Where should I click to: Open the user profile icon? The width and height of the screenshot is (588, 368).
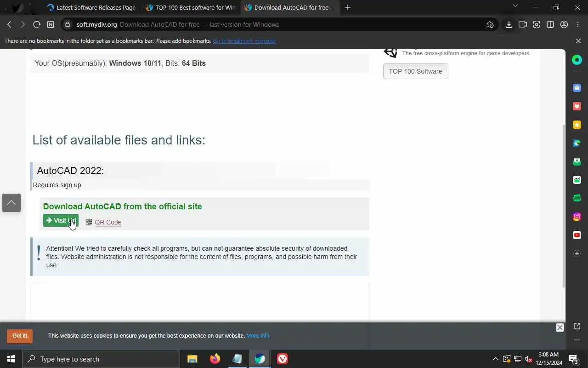click(x=564, y=24)
